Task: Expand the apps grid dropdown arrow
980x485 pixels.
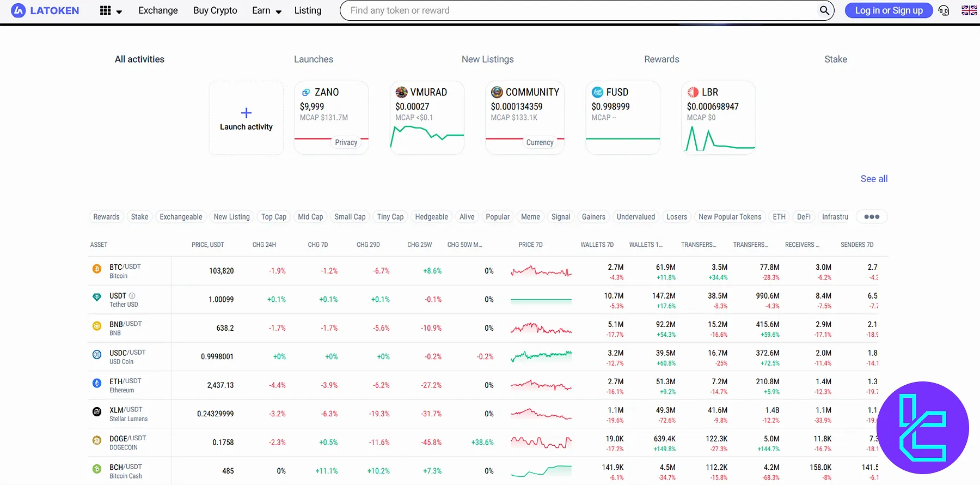Action: pyautogui.click(x=119, y=11)
